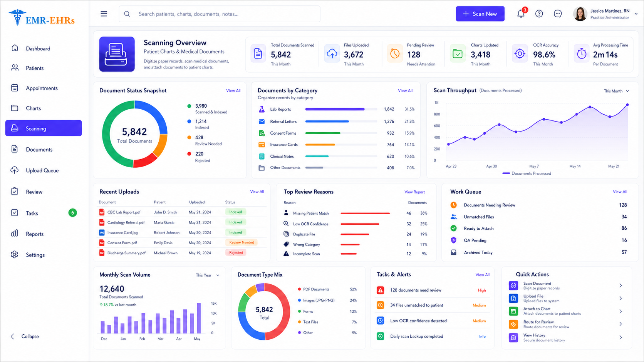Screen dimensions: 644x362
Task: Click the Scan Document quick action icon
Action: pyautogui.click(x=513, y=286)
